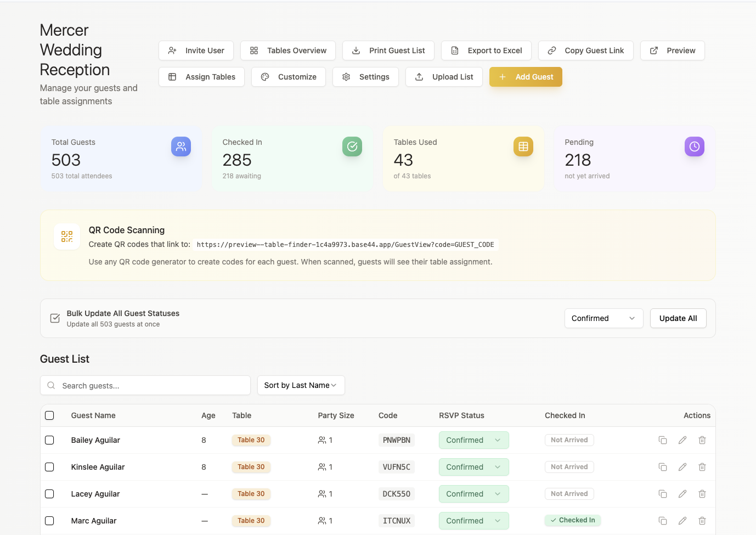Click Lacey Aguilar's Not Arrived badge
Image resolution: width=756 pixels, height=535 pixels.
569,494
